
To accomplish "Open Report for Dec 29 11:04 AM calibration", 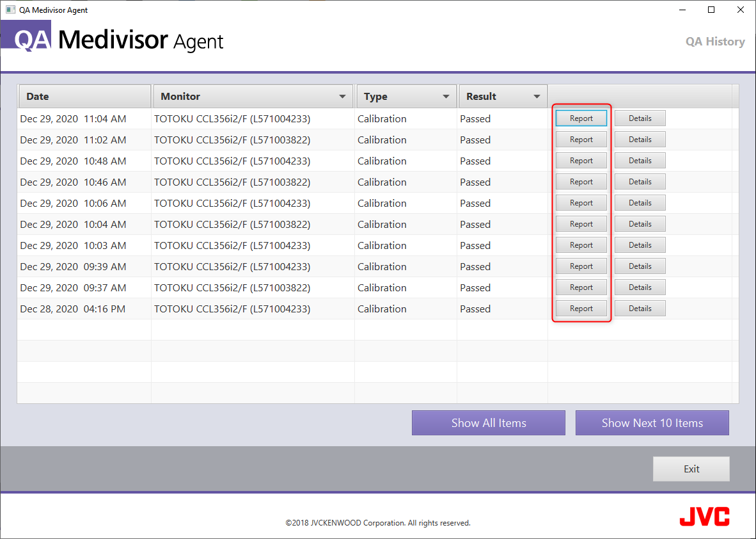I will tap(581, 118).
